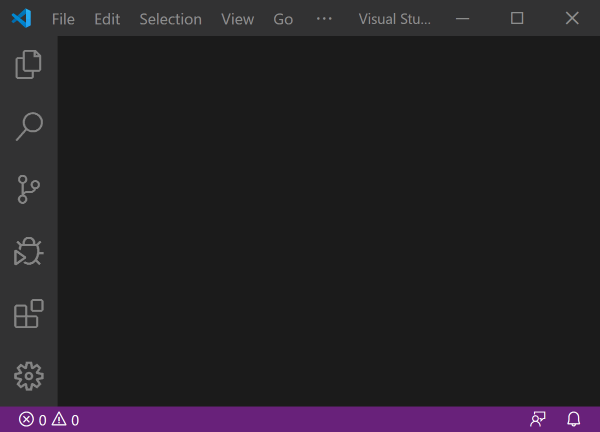Expand the hidden menus via ellipsis

[x=324, y=18]
